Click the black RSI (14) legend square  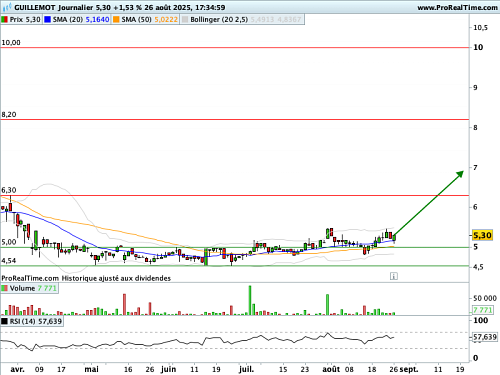coord(4,321)
